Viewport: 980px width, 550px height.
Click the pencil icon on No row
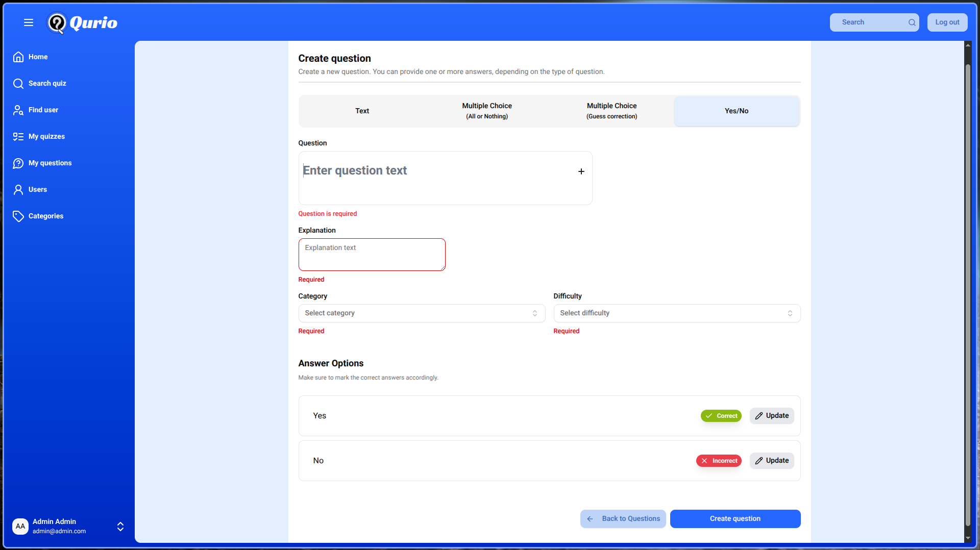click(759, 461)
